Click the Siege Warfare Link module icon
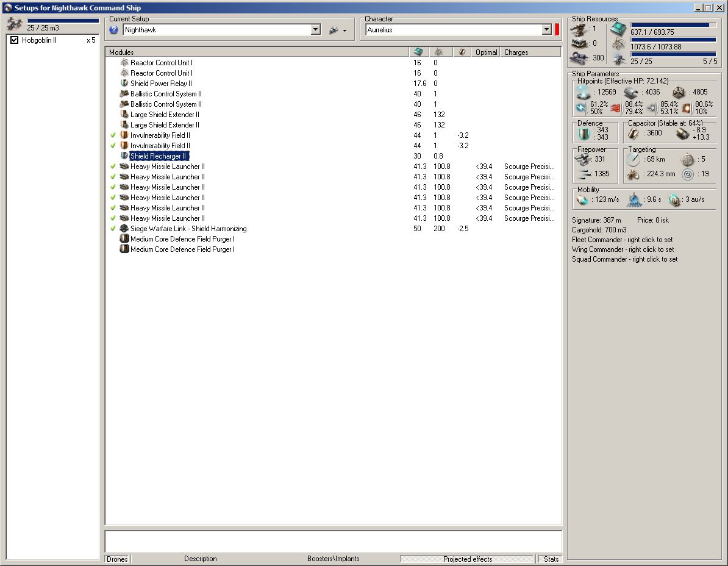This screenshot has width=728, height=566. tap(124, 229)
